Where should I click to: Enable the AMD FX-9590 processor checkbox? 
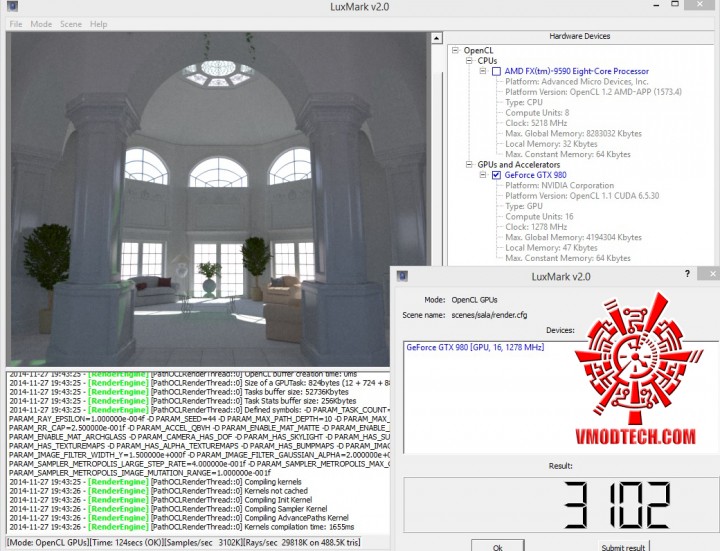[496, 71]
